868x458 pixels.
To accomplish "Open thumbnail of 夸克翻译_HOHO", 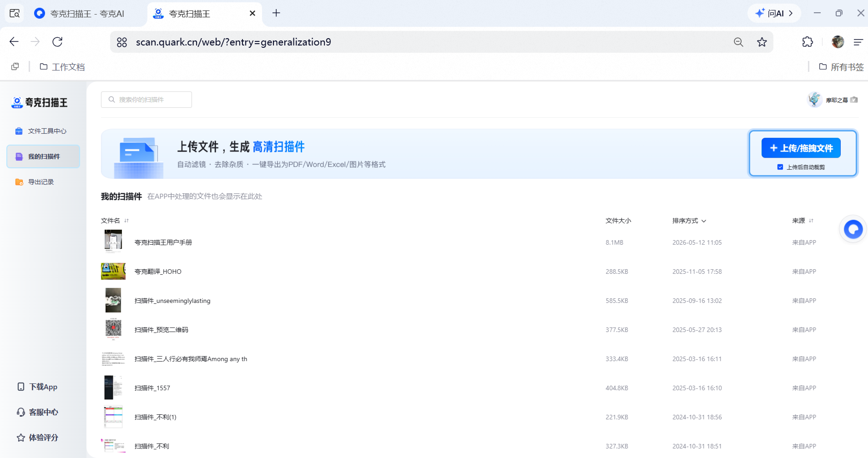I will 113,272.
